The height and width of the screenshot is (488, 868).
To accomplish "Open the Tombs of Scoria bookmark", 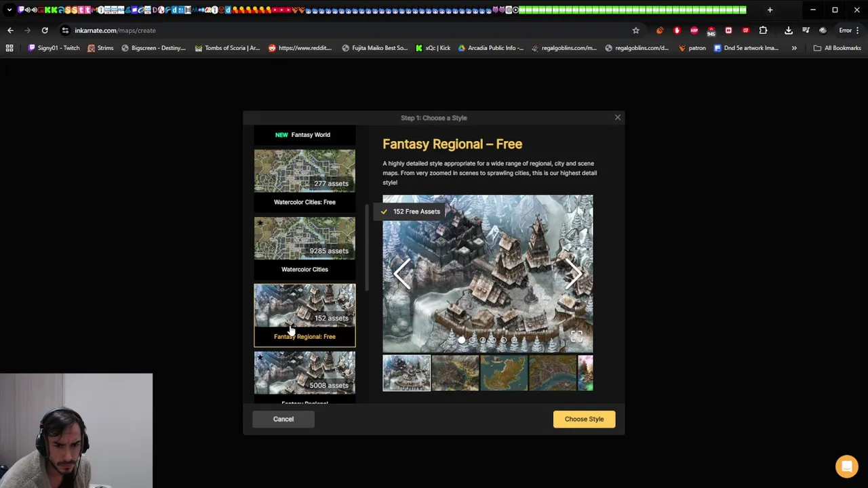I will click(x=227, y=48).
